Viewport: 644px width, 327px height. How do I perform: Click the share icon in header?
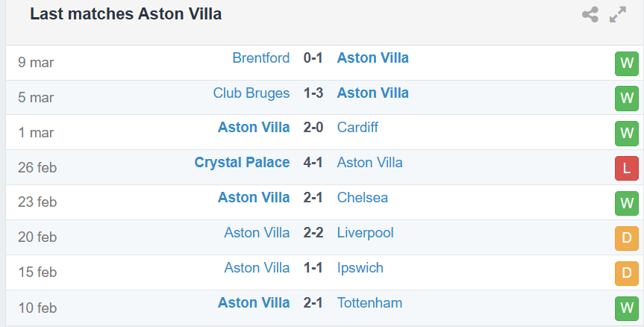590,14
